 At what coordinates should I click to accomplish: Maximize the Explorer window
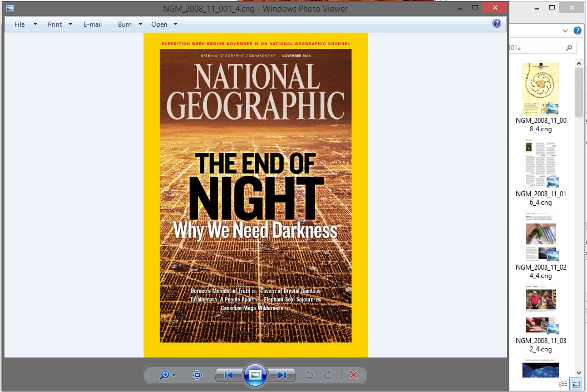(552, 7)
